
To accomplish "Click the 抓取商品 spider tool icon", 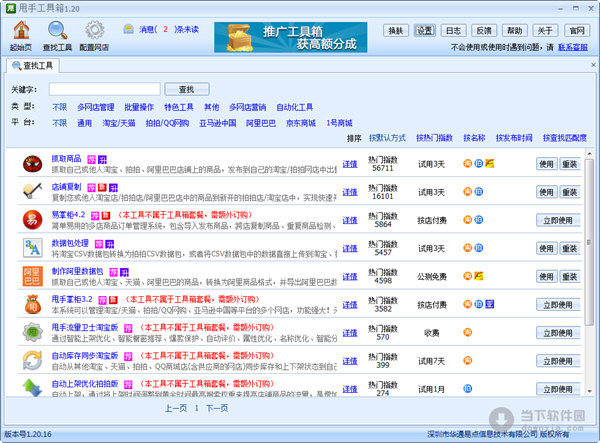I will pyautogui.click(x=33, y=164).
